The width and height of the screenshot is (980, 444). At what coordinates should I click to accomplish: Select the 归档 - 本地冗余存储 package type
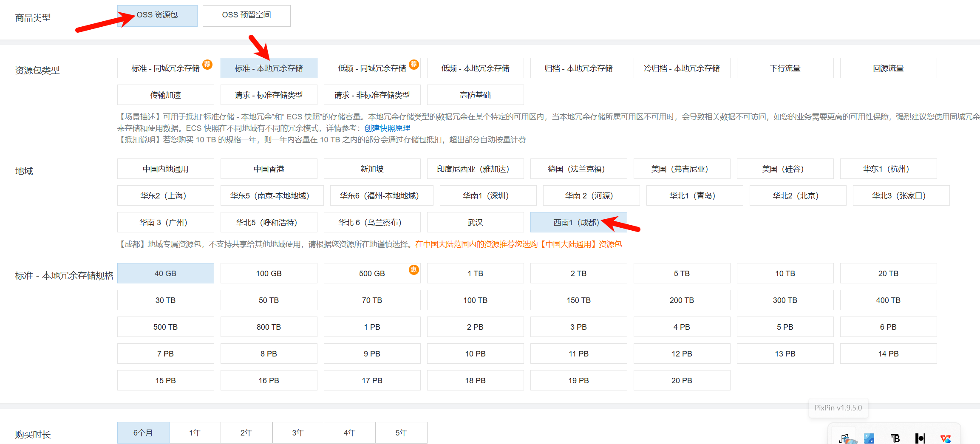[578, 68]
